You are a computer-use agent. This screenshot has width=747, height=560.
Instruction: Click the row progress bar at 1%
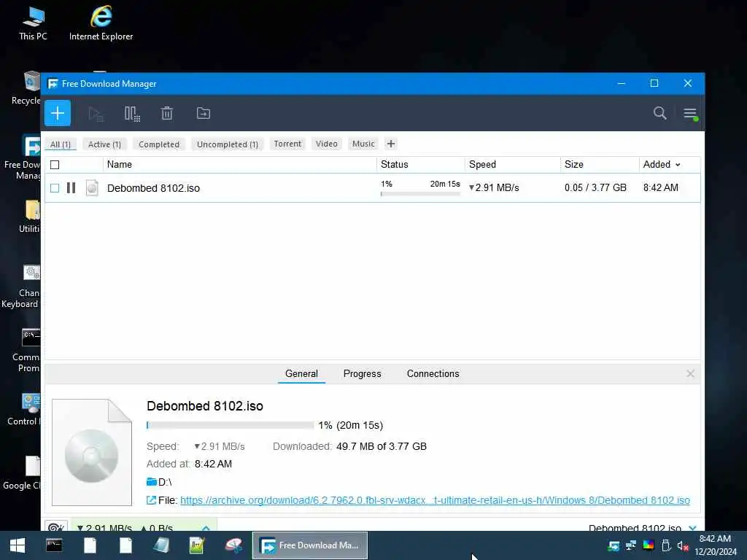coord(420,194)
